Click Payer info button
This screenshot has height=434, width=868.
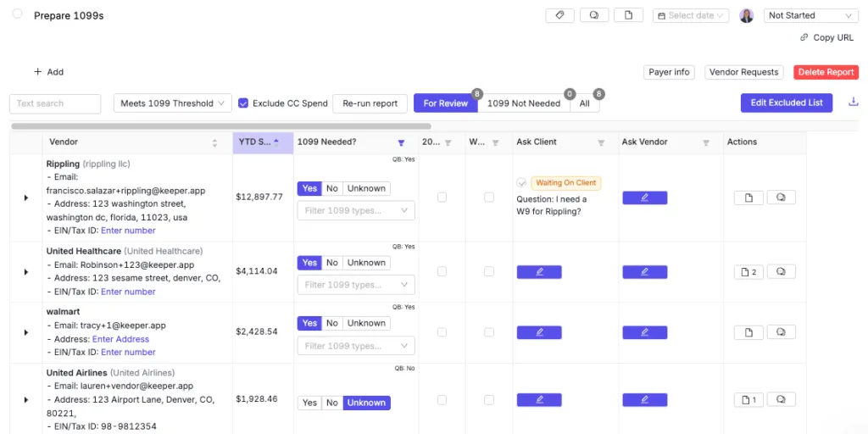coord(669,72)
